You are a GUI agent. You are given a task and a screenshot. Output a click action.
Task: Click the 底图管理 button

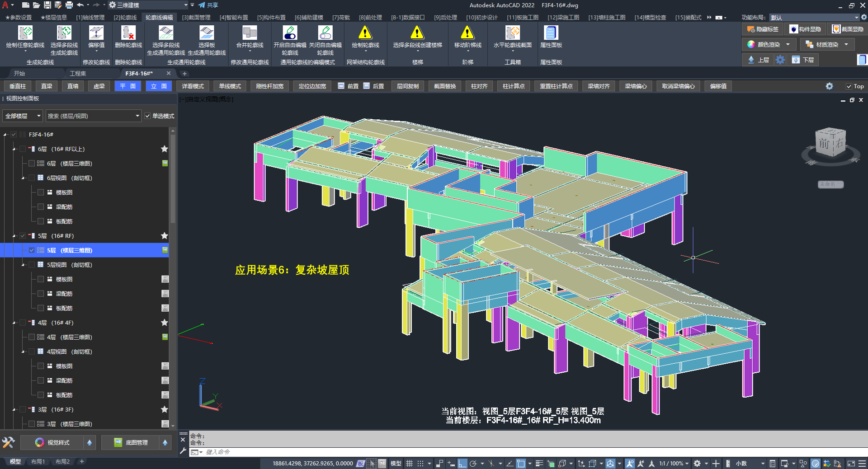(x=131, y=442)
